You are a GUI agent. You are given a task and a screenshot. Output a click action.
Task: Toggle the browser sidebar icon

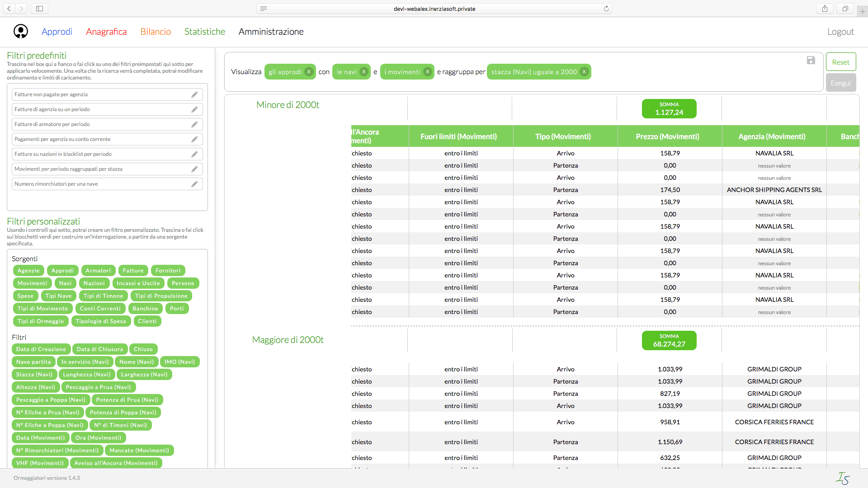[39, 8]
